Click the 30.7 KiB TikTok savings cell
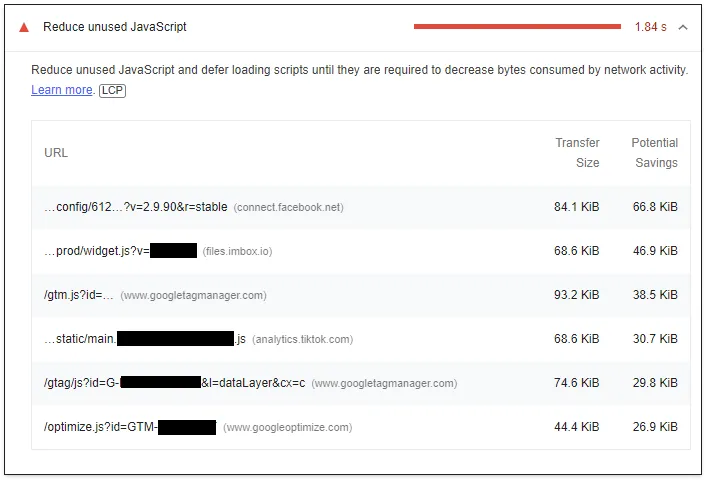Image resolution: width=706 pixels, height=480 pixels. pos(655,339)
